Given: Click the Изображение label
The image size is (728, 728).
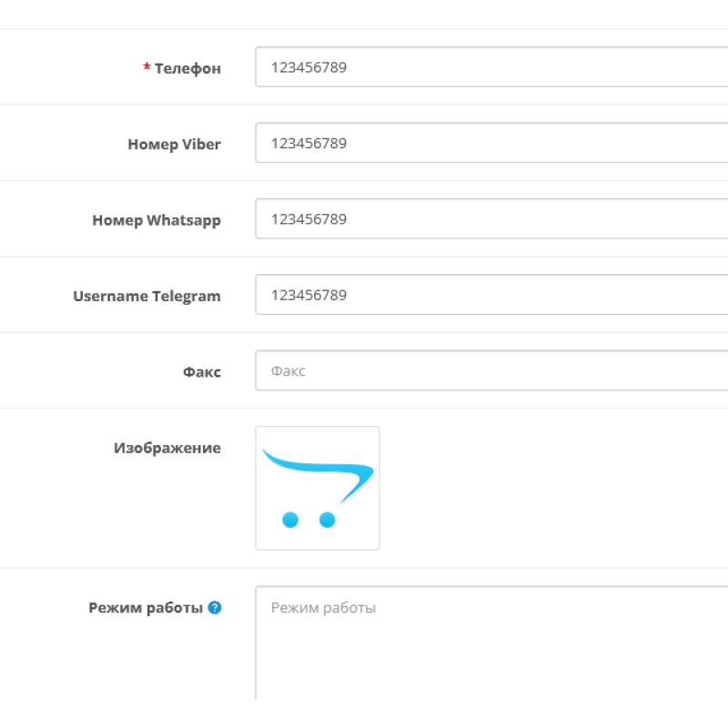Looking at the screenshot, I should pyautogui.click(x=167, y=448).
